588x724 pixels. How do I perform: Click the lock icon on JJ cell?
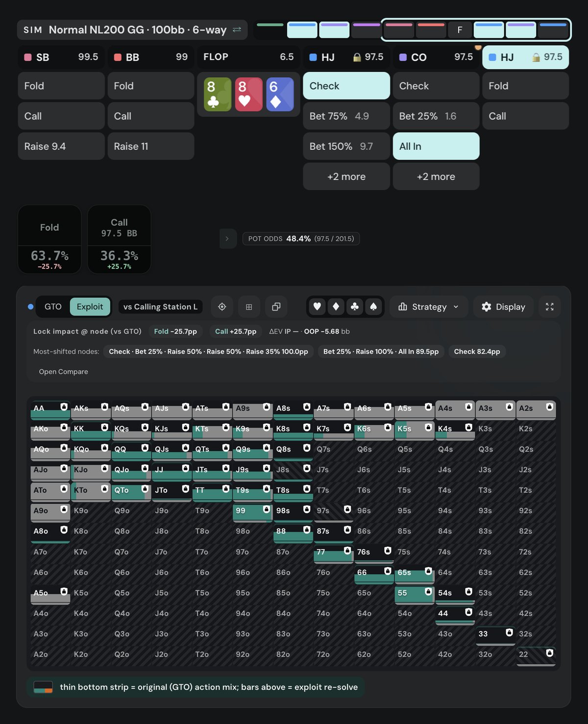[x=185, y=468]
